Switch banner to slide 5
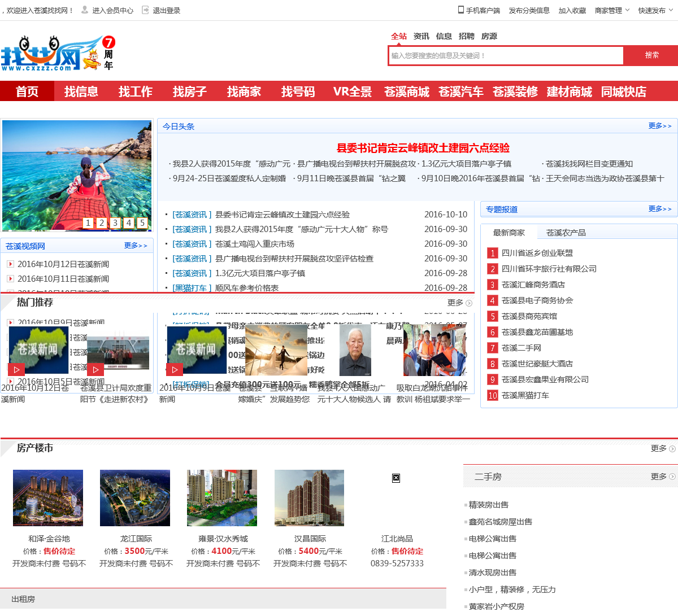This screenshot has width=678, height=616. (x=142, y=223)
